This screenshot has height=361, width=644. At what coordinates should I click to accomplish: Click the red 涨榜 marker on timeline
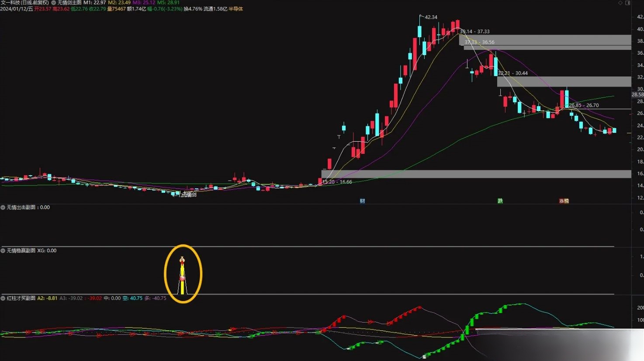[564, 201]
